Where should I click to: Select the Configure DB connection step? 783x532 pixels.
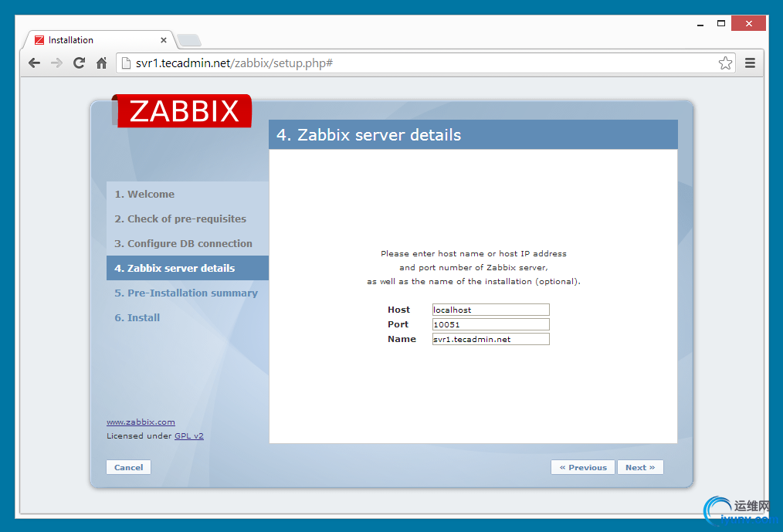point(184,243)
